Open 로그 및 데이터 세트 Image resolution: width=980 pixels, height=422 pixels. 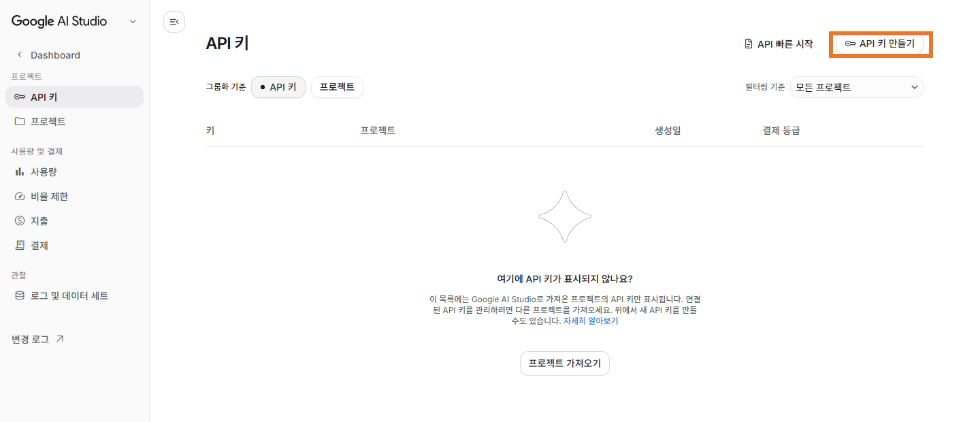point(75,296)
